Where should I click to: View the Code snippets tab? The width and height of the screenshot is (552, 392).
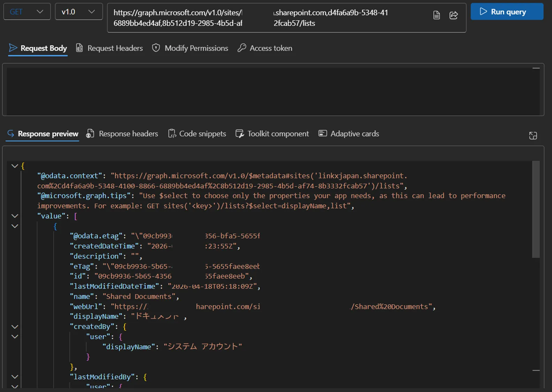click(197, 134)
